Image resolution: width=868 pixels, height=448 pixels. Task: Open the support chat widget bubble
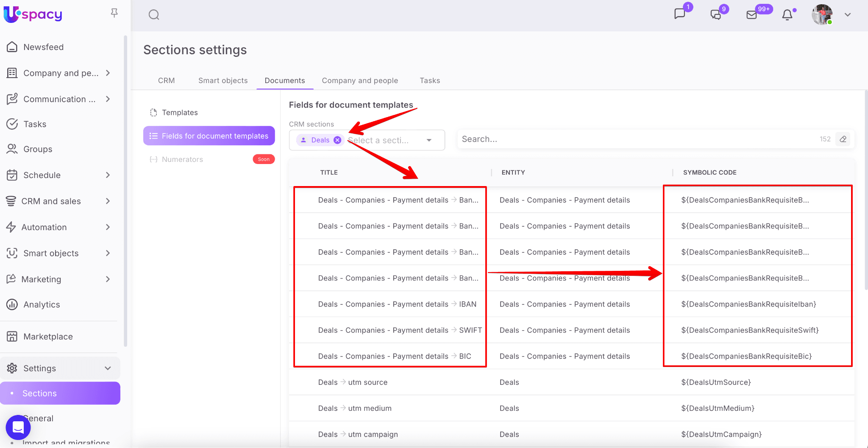pos(18,427)
